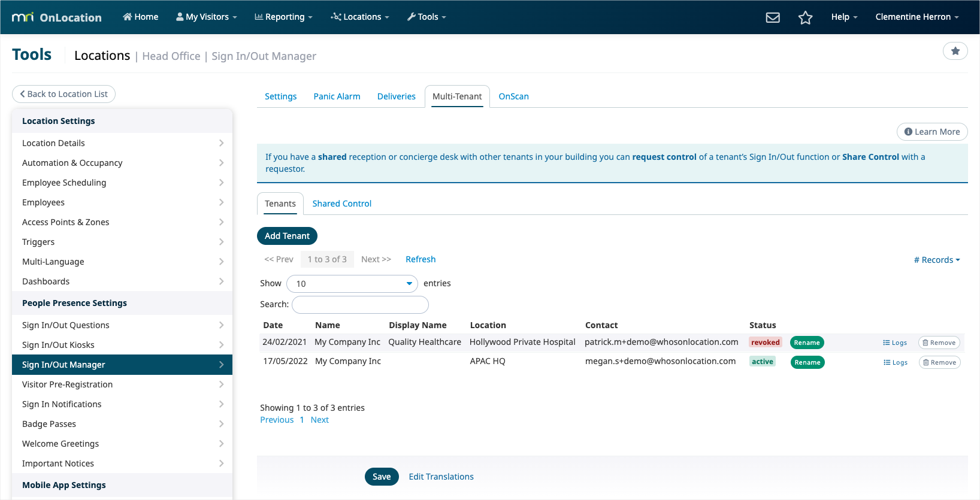This screenshot has height=500, width=980.
Task: Open Employees settings
Action: tap(122, 202)
